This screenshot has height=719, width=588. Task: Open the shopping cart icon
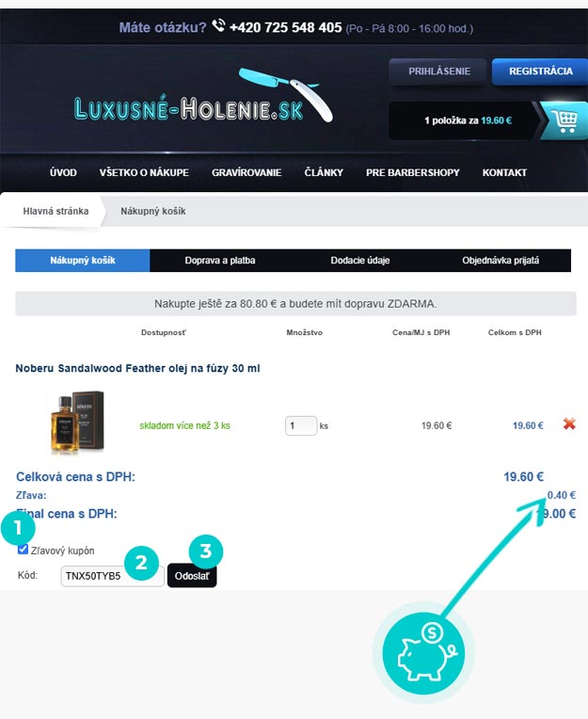coord(565,121)
